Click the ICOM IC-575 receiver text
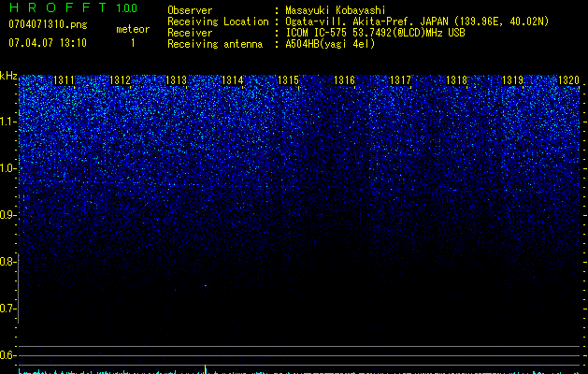Viewport: 588px width, 374px height. pyautogui.click(x=375, y=33)
